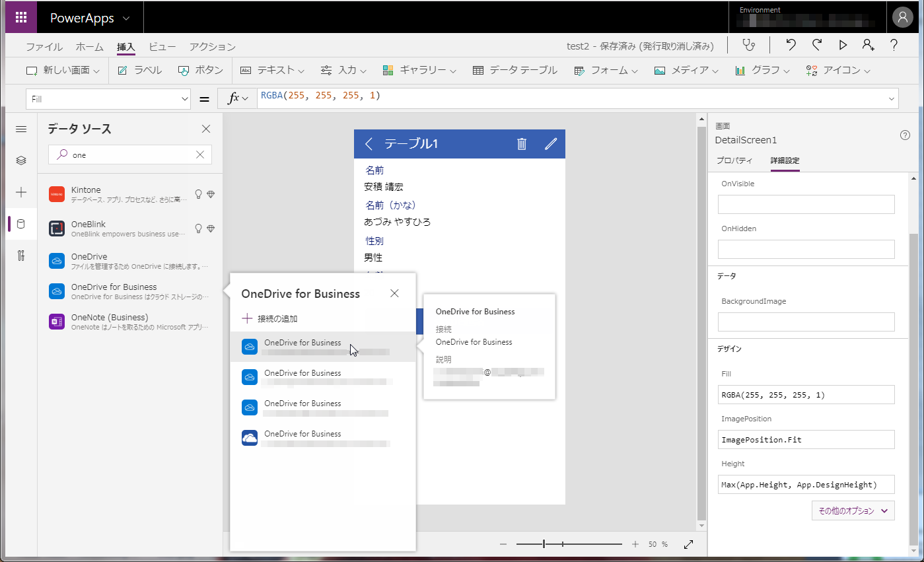Screen dimensions: 924x562
Task: Open the PowerApps app launcher waffle
Action: 21,18
